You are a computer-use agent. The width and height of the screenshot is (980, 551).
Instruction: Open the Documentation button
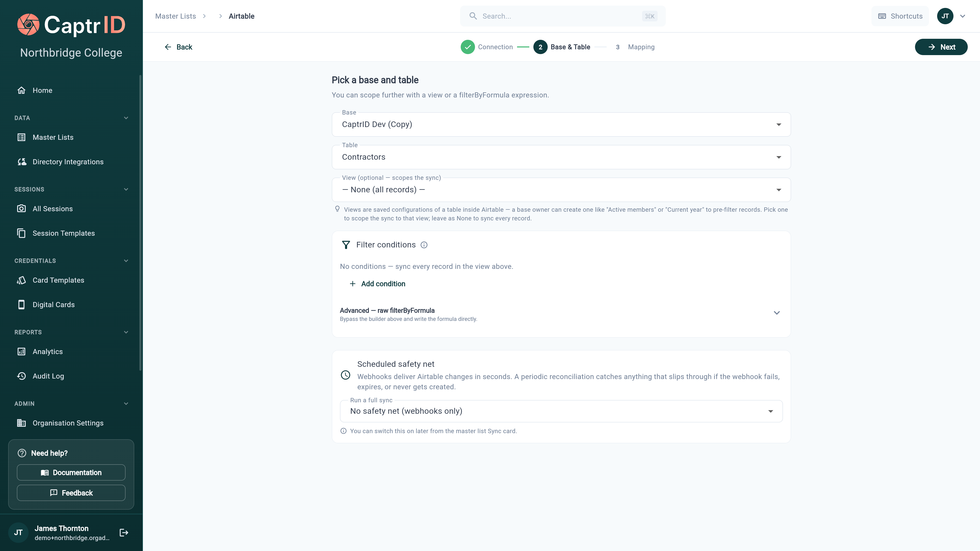[x=71, y=473]
